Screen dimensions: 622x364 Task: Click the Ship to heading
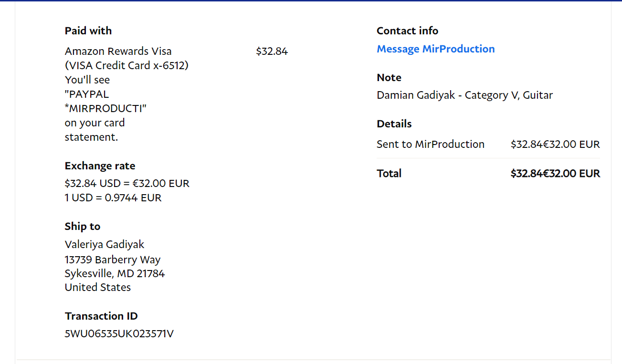click(83, 227)
